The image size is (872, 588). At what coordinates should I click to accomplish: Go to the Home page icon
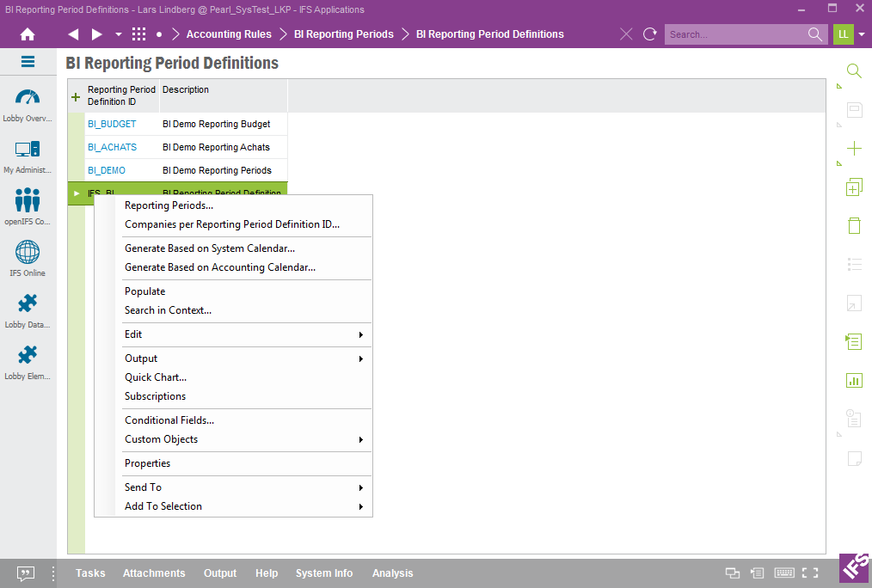pos(28,34)
